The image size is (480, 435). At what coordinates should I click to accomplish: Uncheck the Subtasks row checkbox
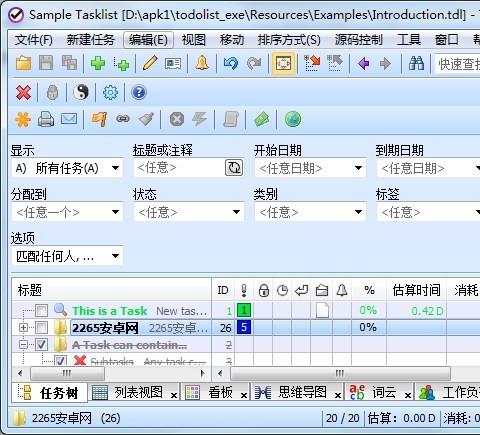[x=60, y=361]
